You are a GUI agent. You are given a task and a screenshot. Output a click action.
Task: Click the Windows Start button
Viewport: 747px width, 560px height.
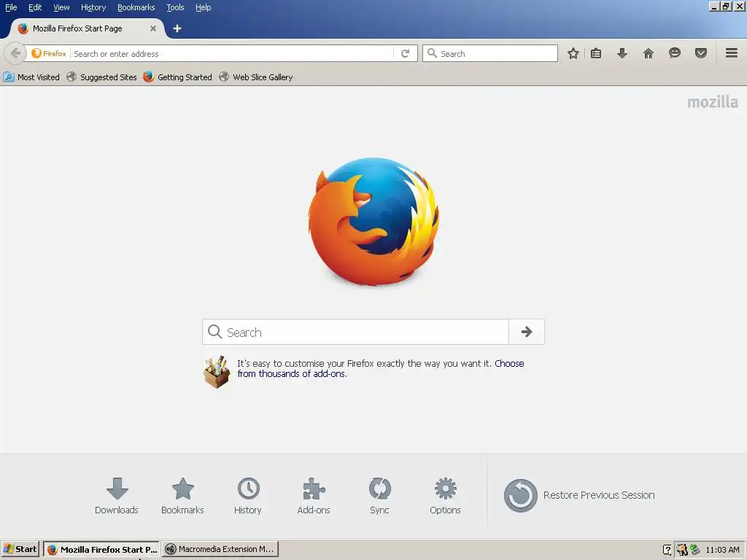click(20, 549)
